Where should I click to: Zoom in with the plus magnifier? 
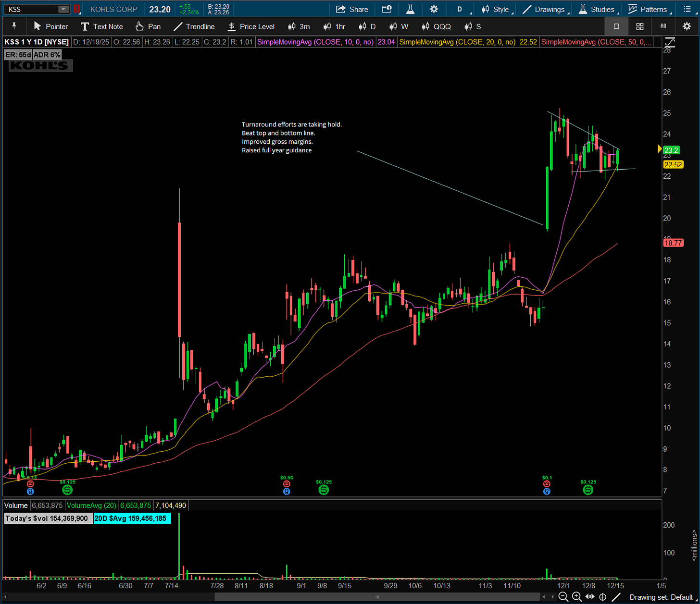(576, 597)
